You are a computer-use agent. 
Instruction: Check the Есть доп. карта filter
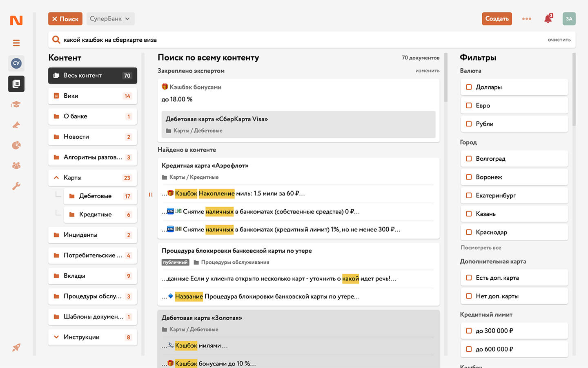(469, 278)
